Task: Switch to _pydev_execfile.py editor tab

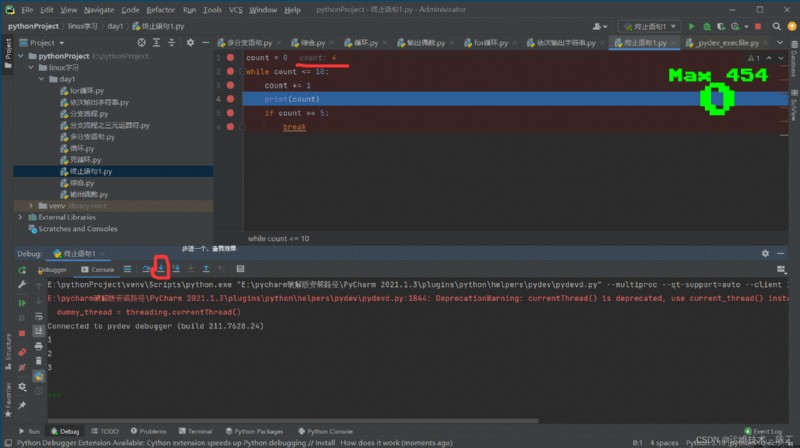Action: (x=727, y=43)
